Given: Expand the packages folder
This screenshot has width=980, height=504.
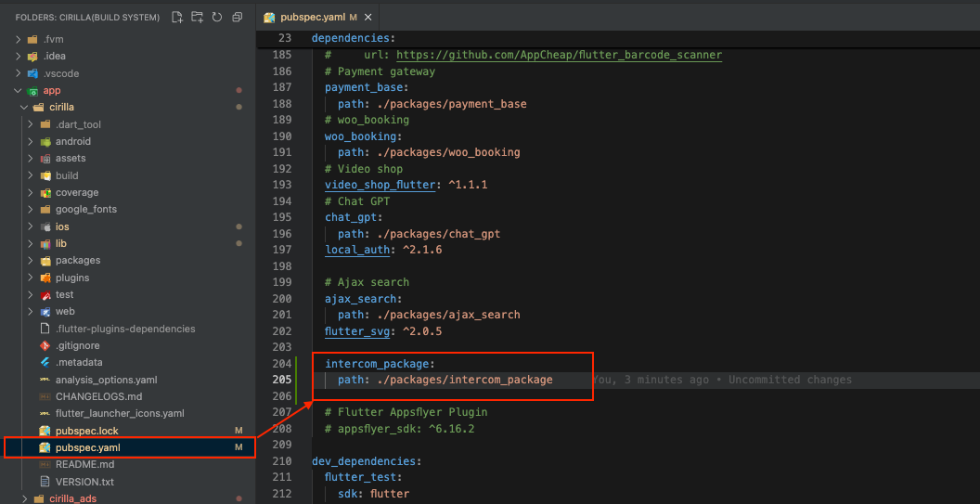Looking at the screenshot, I should (x=31, y=261).
